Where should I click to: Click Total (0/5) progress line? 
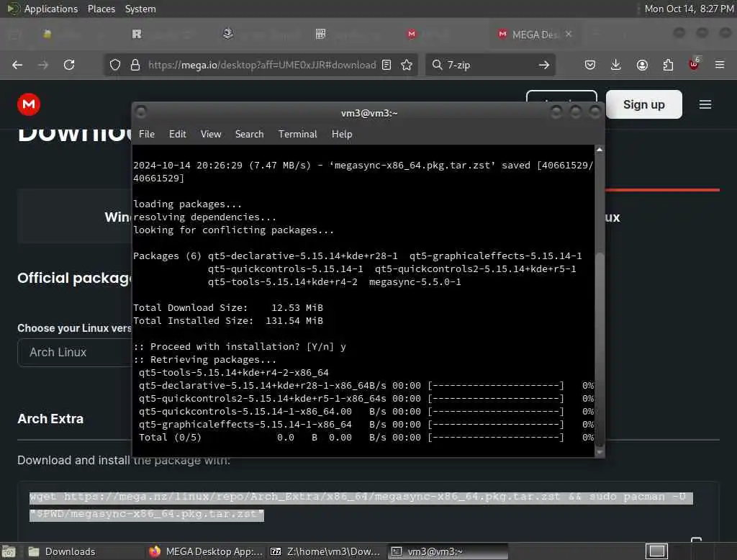point(366,438)
